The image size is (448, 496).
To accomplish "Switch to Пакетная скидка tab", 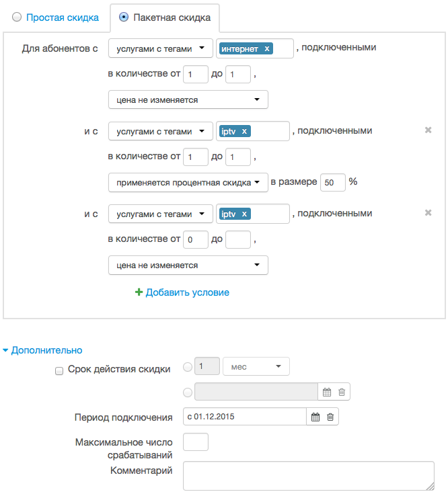I will point(165,17).
